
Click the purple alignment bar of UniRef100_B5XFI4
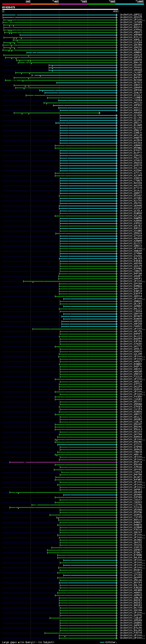63,462
